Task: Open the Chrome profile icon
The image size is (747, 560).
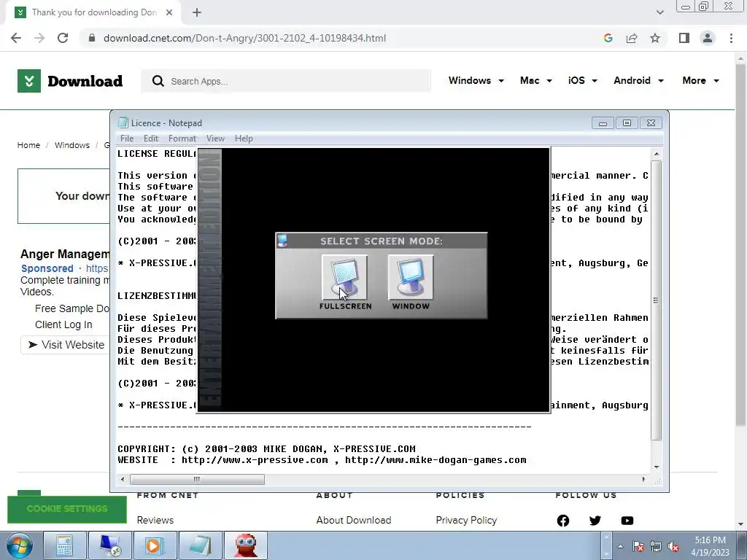Action: point(708,38)
